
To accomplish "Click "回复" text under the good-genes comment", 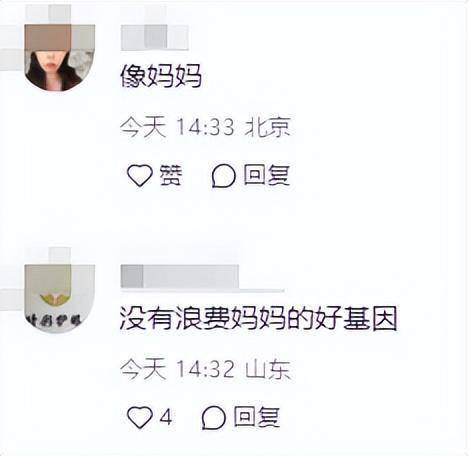I will tap(257, 417).
